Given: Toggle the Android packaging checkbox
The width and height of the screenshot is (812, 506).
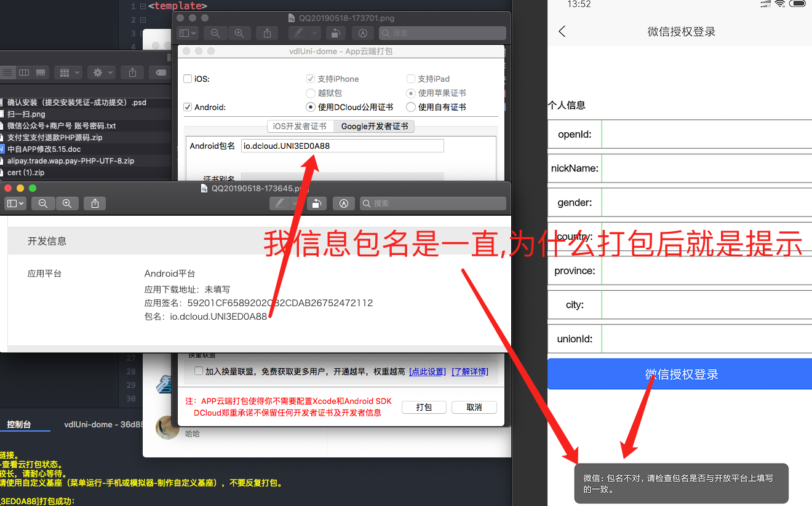Looking at the screenshot, I should (x=188, y=107).
